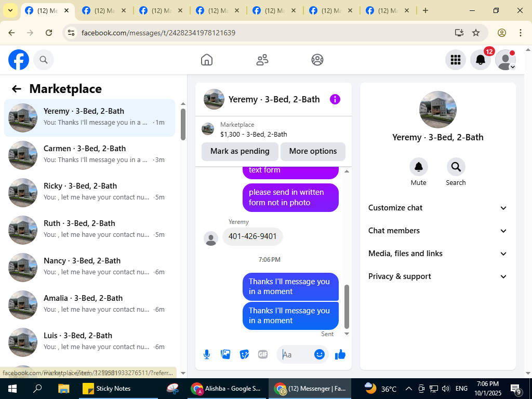The width and height of the screenshot is (532, 399).
Task: Open the Friends icon in top navigation
Action: [262, 60]
